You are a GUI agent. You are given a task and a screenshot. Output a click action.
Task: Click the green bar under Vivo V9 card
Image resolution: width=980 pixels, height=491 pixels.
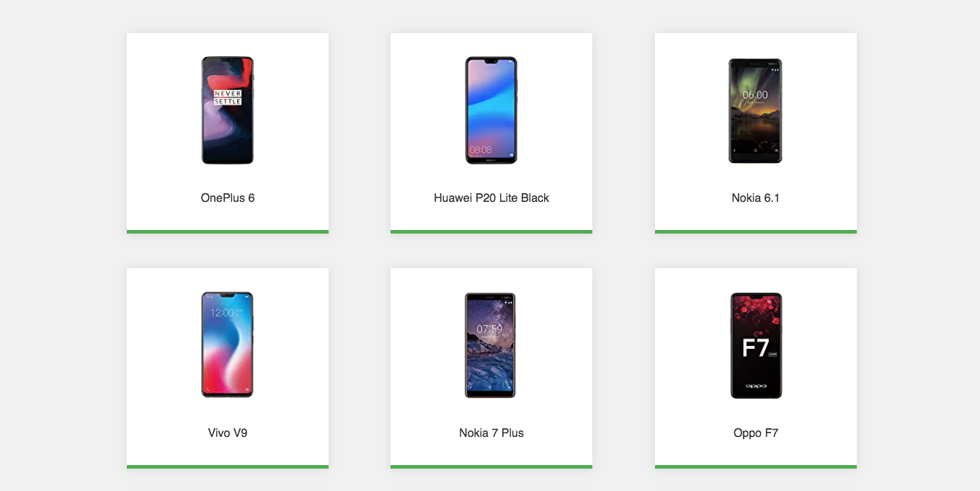click(228, 466)
